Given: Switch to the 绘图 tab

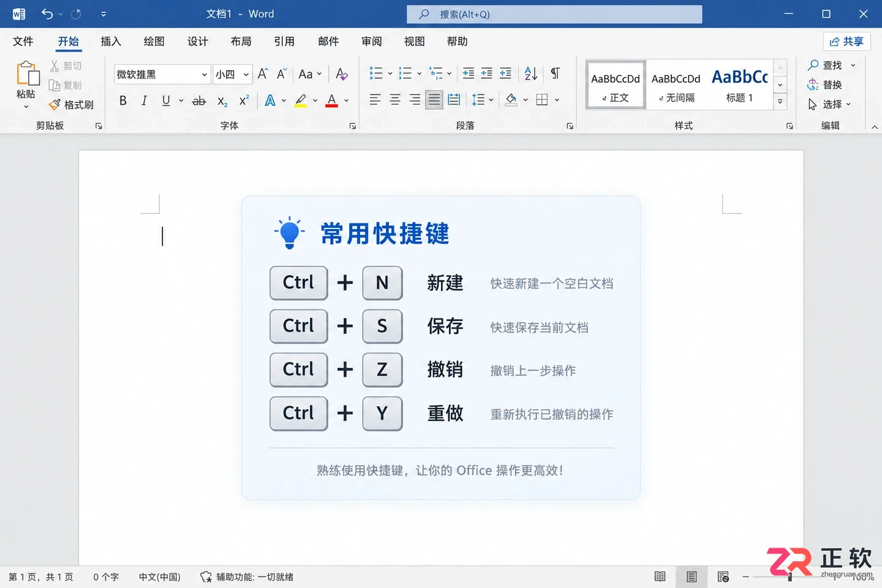Looking at the screenshot, I should [x=154, y=41].
